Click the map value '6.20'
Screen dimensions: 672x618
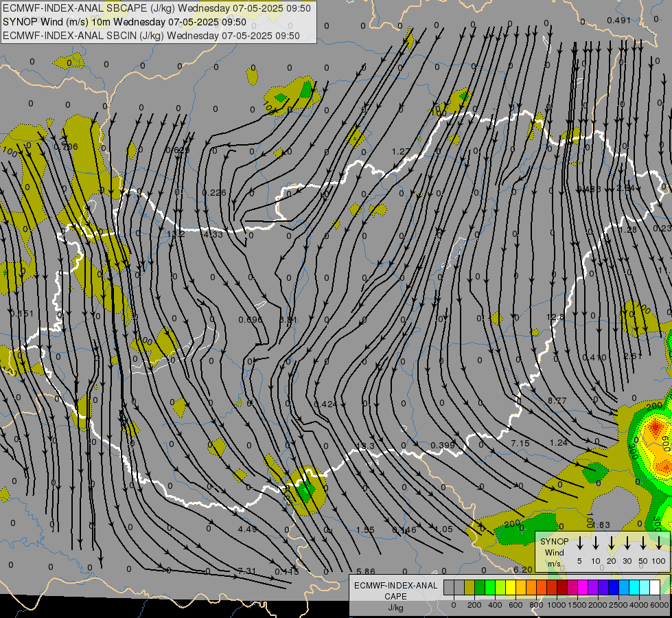[523, 570]
